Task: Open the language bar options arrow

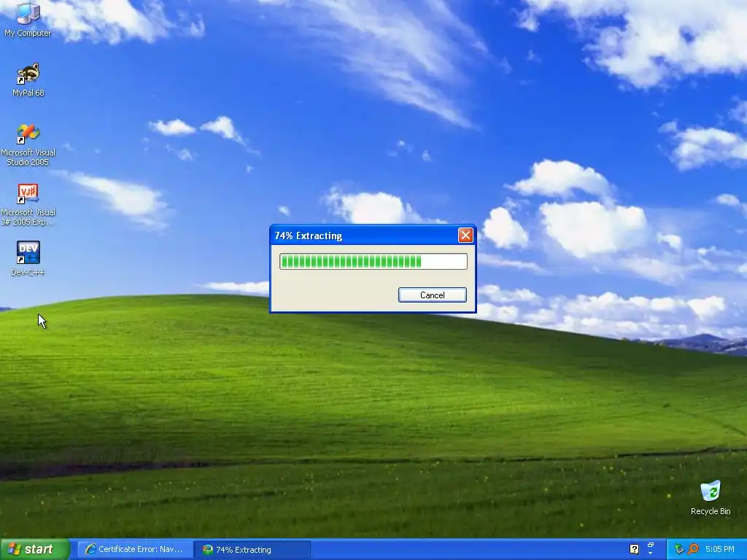Action: pyautogui.click(x=651, y=553)
